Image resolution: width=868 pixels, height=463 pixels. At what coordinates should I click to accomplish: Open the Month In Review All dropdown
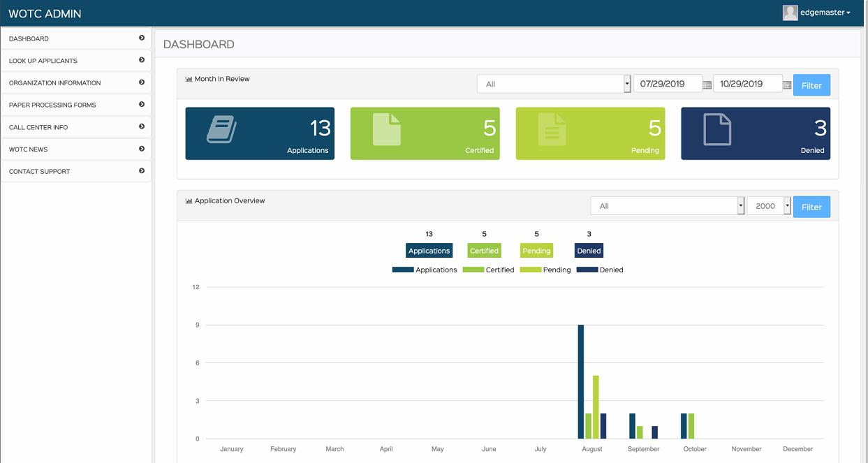pos(554,84)
